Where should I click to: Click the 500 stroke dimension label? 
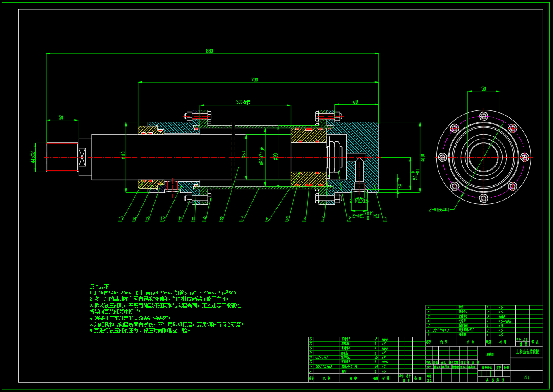tap(243, 102)
